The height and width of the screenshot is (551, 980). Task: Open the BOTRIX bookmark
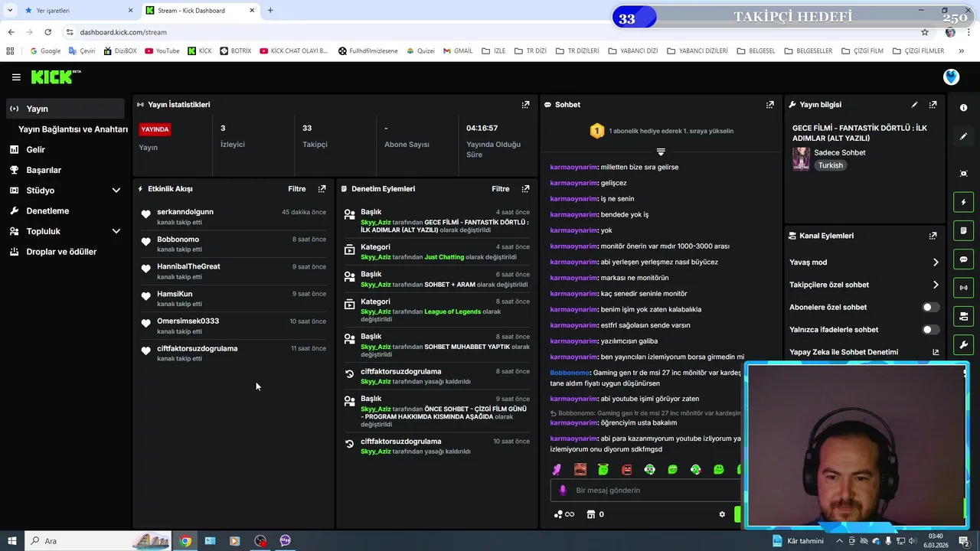pos(235,51)
